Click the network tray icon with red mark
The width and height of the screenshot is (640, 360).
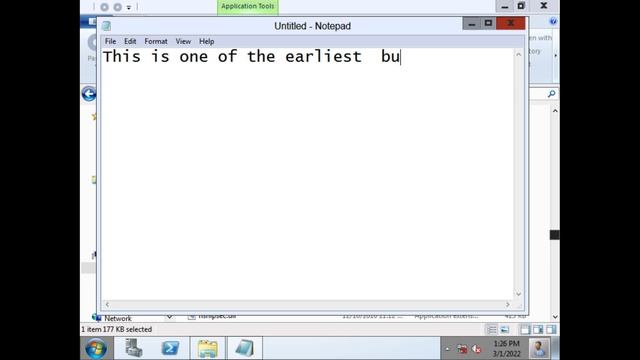[x=462, y=349]
